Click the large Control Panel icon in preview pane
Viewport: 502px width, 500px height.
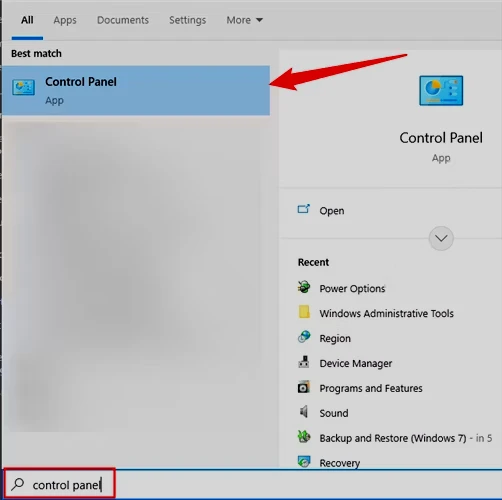click(x=441, y=90)
